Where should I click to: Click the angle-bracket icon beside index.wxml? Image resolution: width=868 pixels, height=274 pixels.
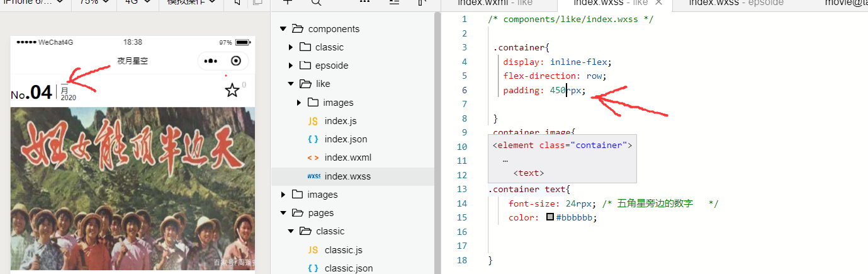pyautogui.click(x=312, y=157)
